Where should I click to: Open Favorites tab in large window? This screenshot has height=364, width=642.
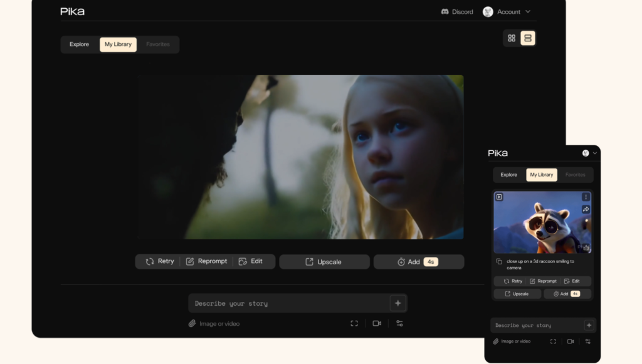pyautogui.click(x=158, y=44)
